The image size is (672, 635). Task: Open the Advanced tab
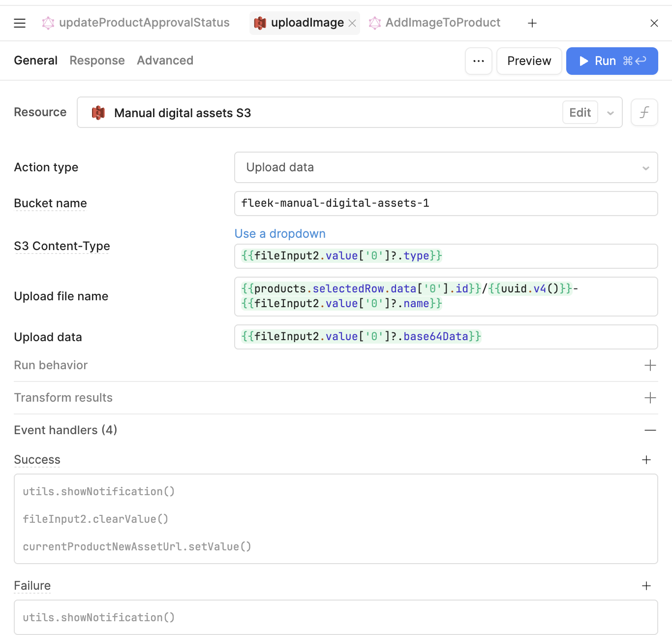pyautogui.click(x=165, y=61)
